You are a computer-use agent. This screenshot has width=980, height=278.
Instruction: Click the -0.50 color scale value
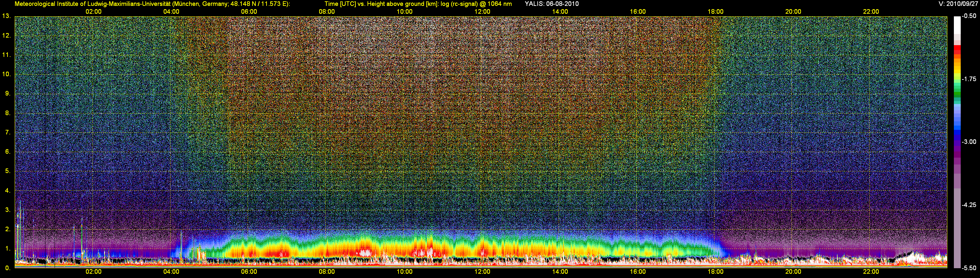point(969,16)
